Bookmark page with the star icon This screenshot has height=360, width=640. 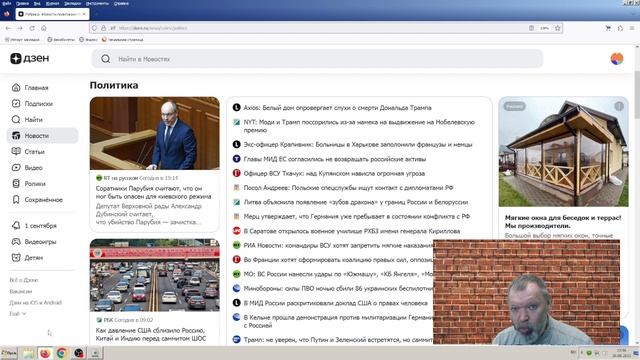tap(558, 28)
